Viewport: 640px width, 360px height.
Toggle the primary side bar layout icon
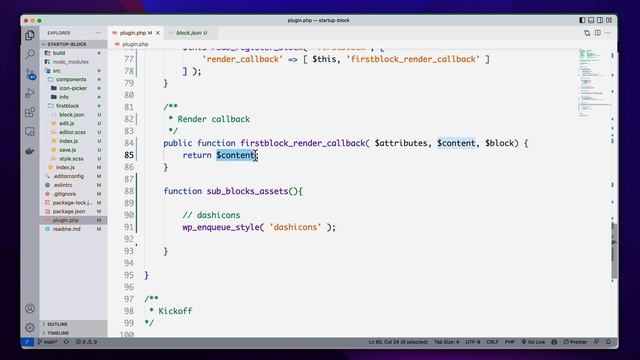pyautogui.click(x=582, y=20)
